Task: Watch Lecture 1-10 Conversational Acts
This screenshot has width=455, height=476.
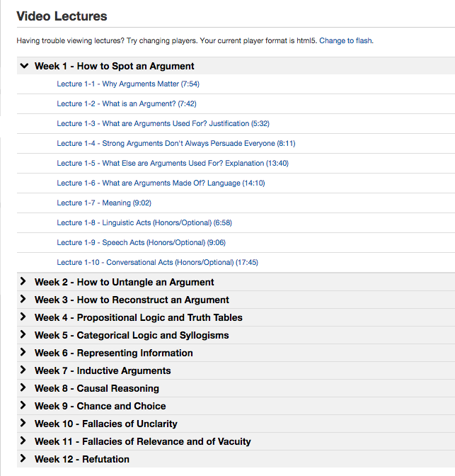Action: (x=157, y=262)
